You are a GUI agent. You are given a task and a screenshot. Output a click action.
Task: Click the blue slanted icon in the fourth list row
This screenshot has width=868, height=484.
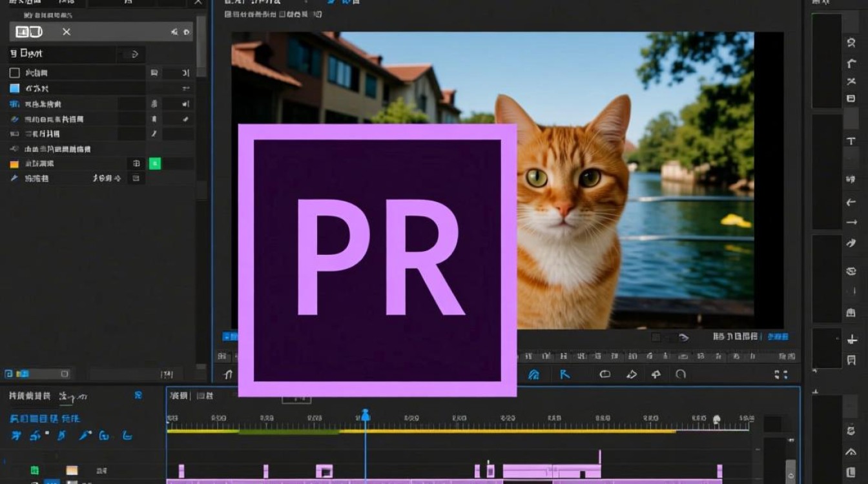click(14, 119)
